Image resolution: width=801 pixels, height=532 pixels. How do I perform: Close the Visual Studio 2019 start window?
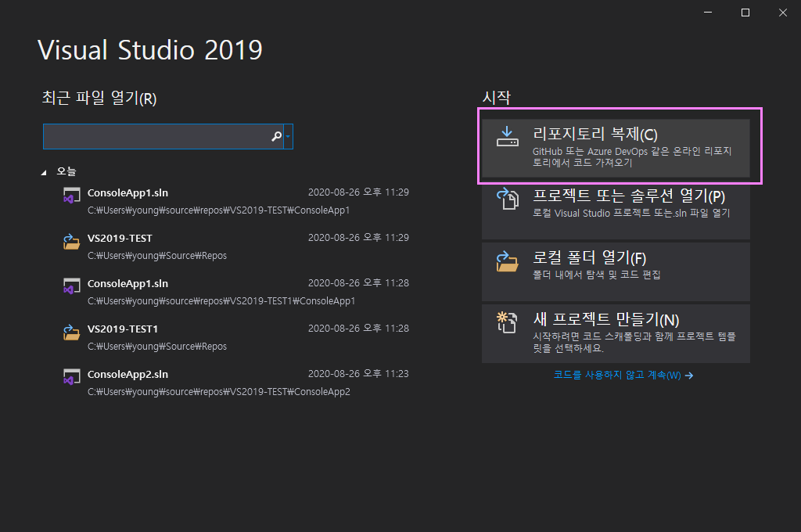click(782, 13)
